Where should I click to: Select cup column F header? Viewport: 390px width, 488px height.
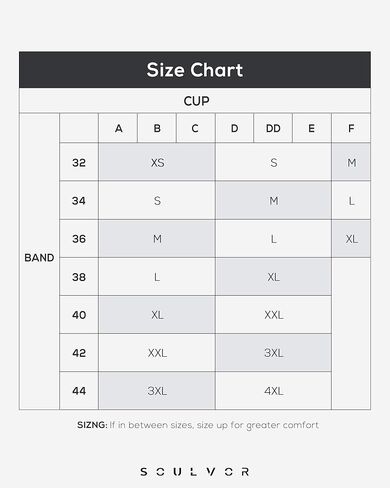click(x=351, y=128)
